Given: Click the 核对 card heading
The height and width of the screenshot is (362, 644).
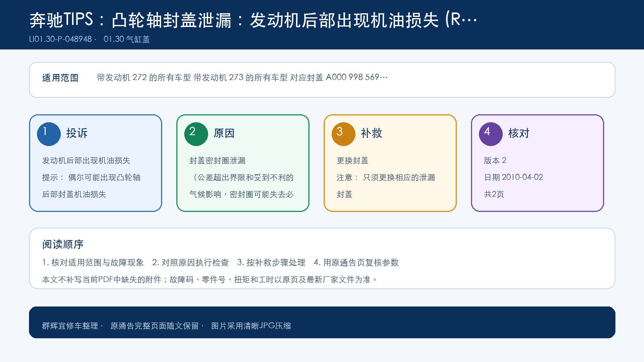Looking at the screenshot, I should [x=519, y=133].
